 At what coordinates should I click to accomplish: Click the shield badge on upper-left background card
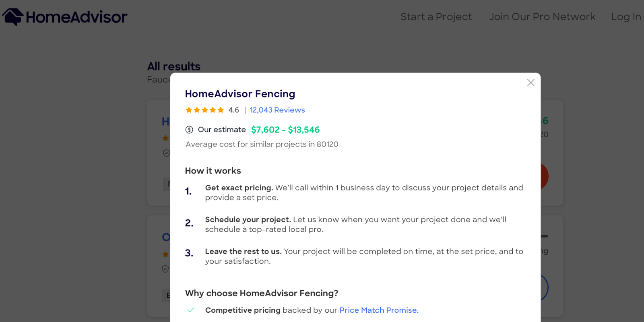(166, 153)
